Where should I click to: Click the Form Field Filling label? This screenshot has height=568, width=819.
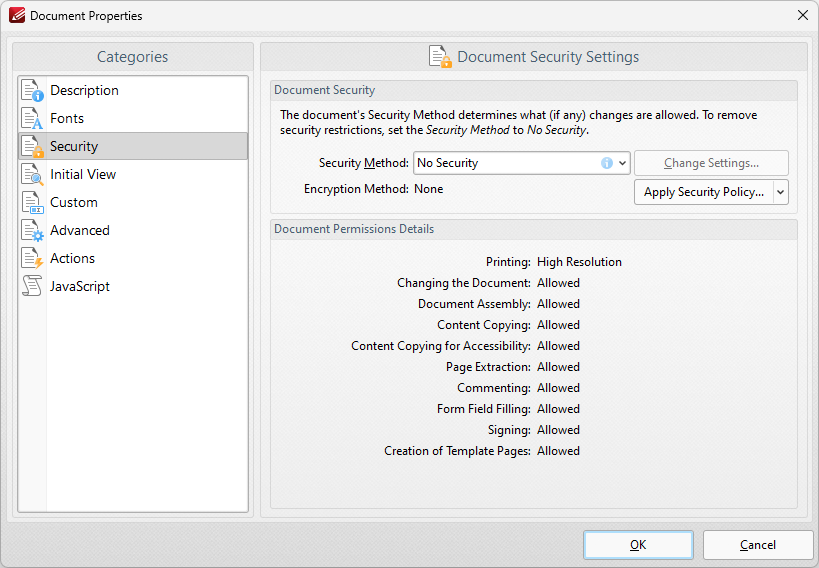[484, 409]
